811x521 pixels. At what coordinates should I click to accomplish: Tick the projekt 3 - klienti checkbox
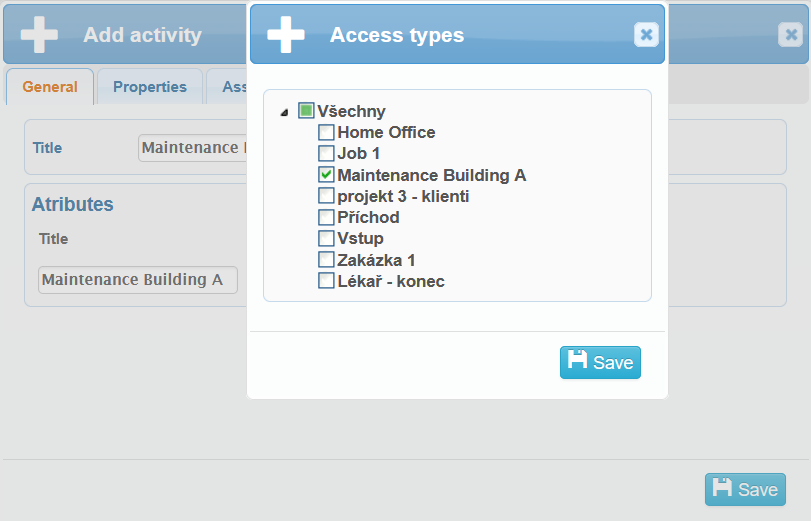tap(326, 196)
